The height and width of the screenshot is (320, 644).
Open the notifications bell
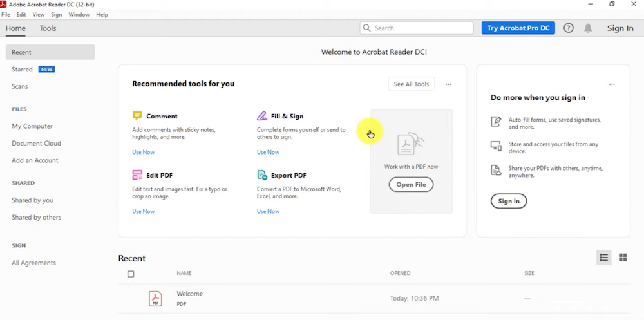coord(588,28)
